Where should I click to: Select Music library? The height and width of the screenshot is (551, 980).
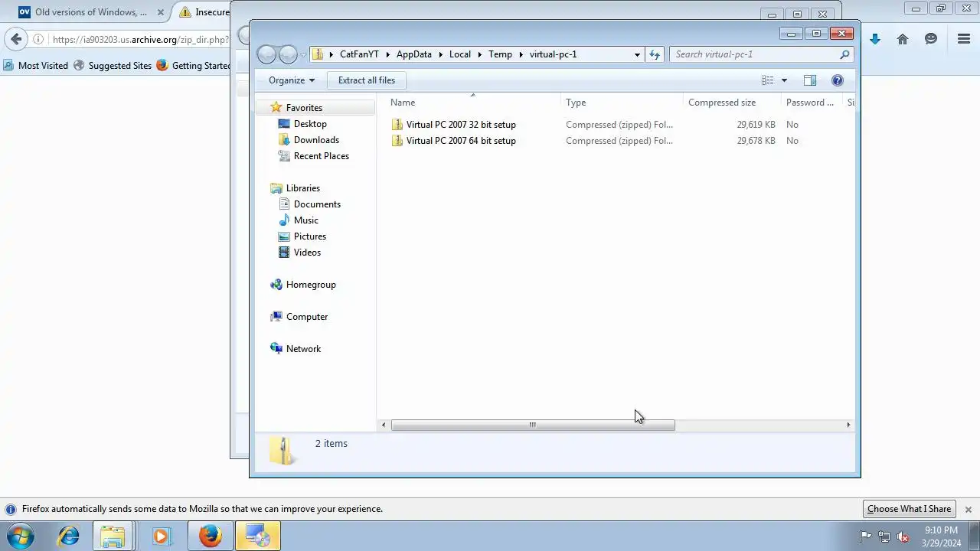[305, 220]
